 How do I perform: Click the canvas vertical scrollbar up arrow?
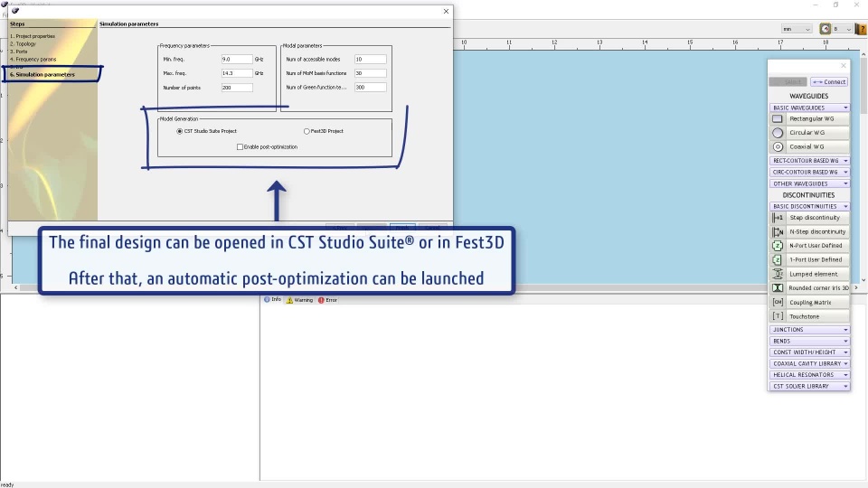click(863, 55)
